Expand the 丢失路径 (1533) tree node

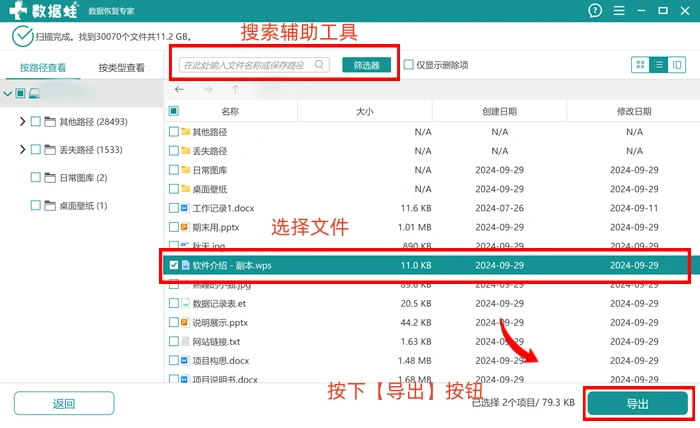22,150
